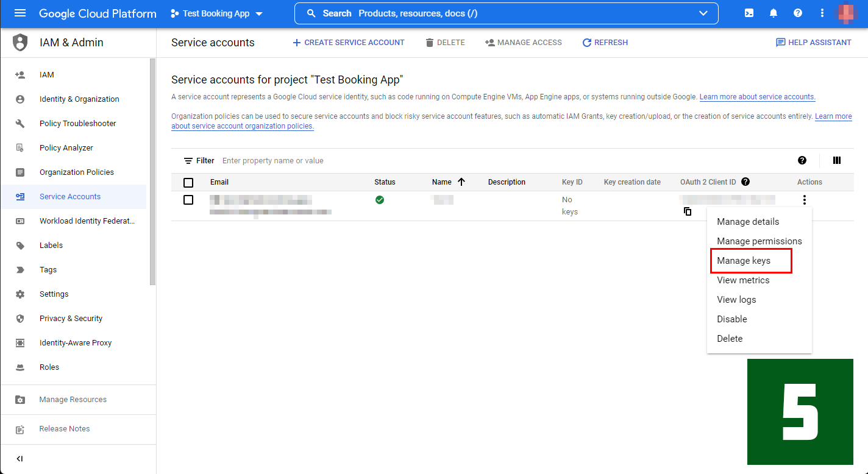
Task: Choose Delete from actions menu
Action: pos(759,339)
